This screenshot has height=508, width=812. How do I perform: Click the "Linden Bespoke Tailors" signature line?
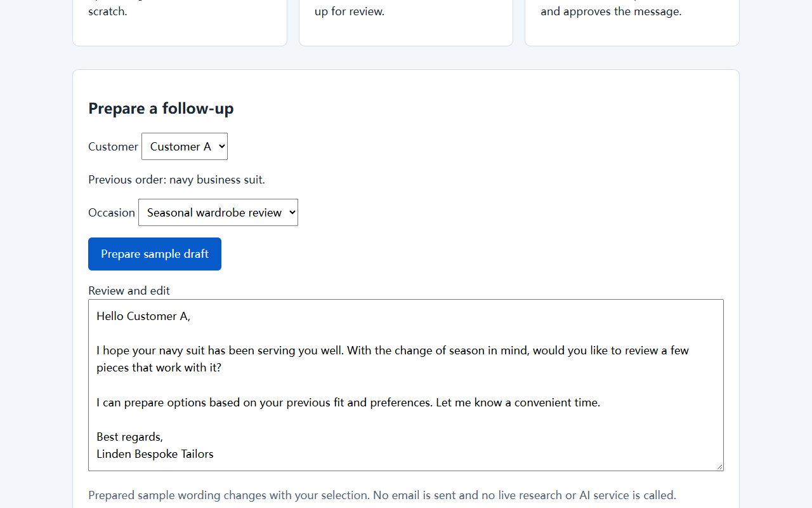click(x=155, y=454)
